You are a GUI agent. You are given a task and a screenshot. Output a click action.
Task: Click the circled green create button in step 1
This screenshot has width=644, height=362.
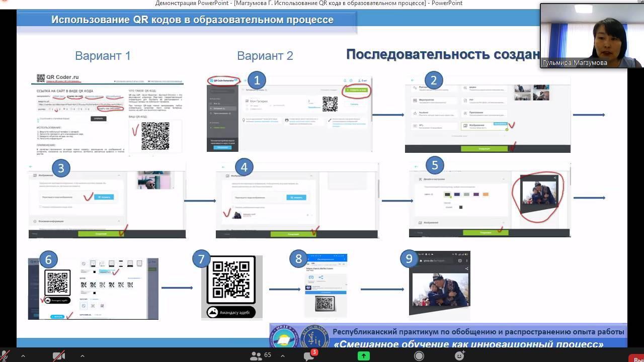357,90
